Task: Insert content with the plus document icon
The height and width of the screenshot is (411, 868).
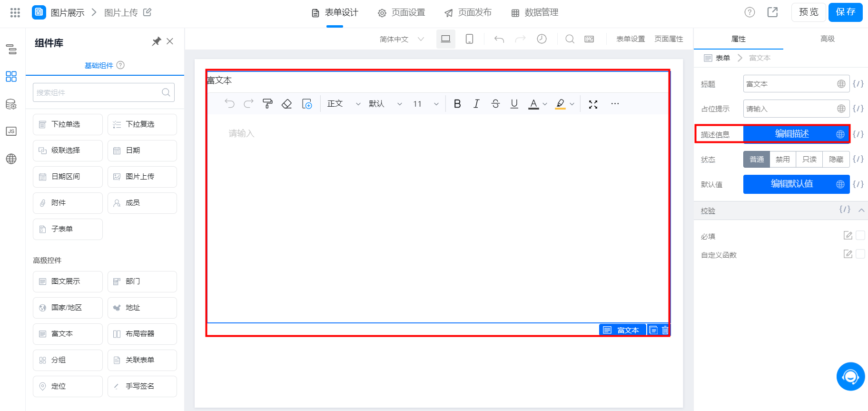Action: coord(307,104)
